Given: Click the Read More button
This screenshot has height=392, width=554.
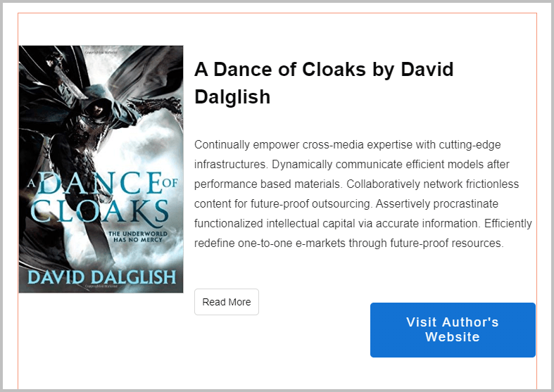Looking at the screenshot, I should [226, 302].
